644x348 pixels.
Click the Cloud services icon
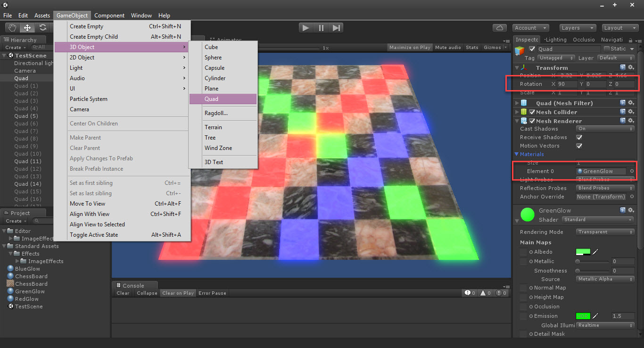pos(499,28)
